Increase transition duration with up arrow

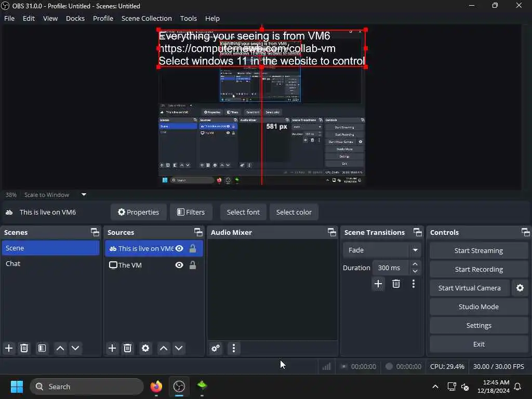(x=415, y=264)
